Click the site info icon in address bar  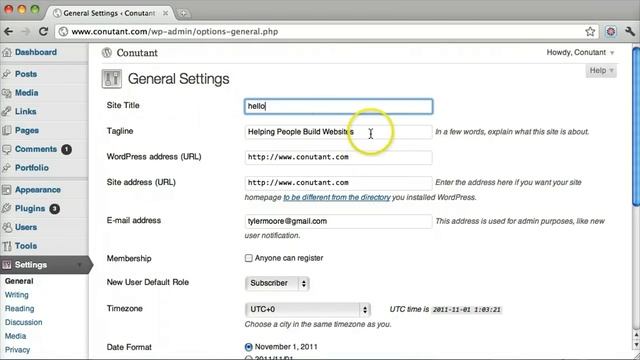point(63,31)
